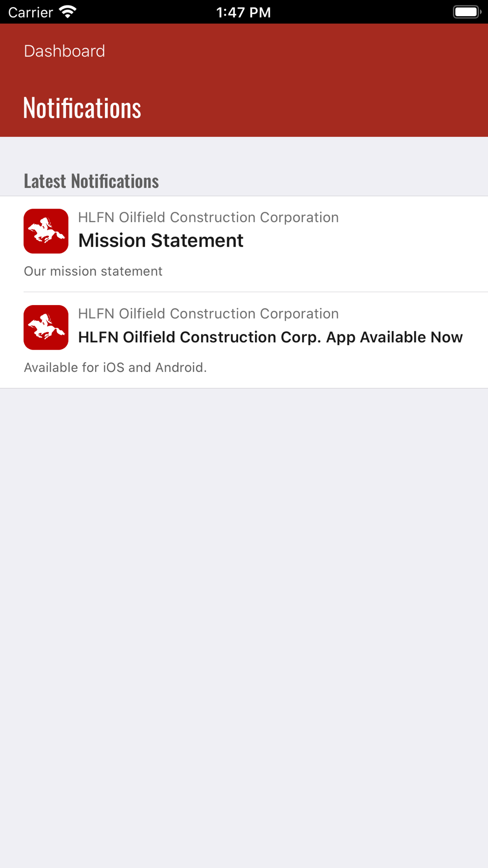Click the Wi-Fi status icon
Screen dimensions: 488x868
(67, 12)
